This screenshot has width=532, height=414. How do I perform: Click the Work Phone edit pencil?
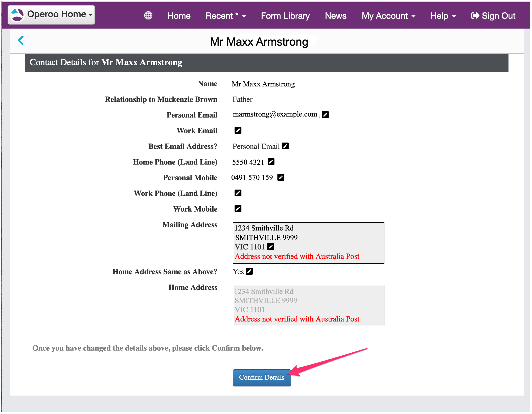(238, 193)
